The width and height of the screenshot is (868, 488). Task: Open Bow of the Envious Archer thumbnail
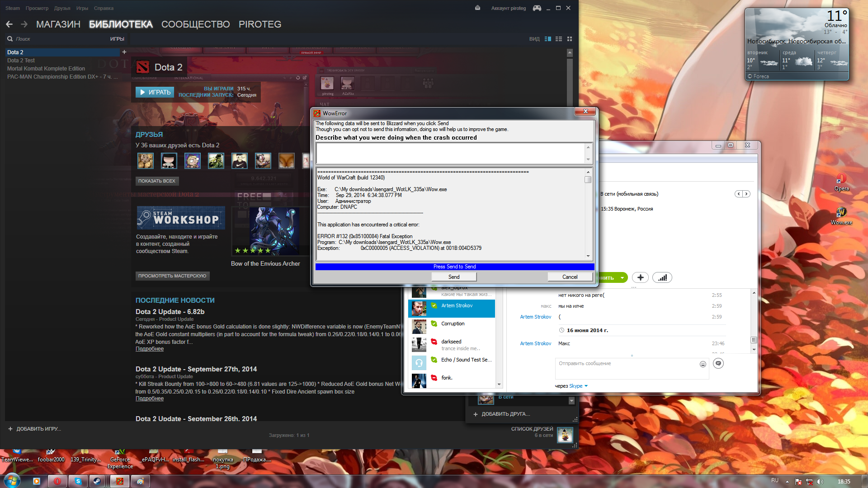pos(274,232)
